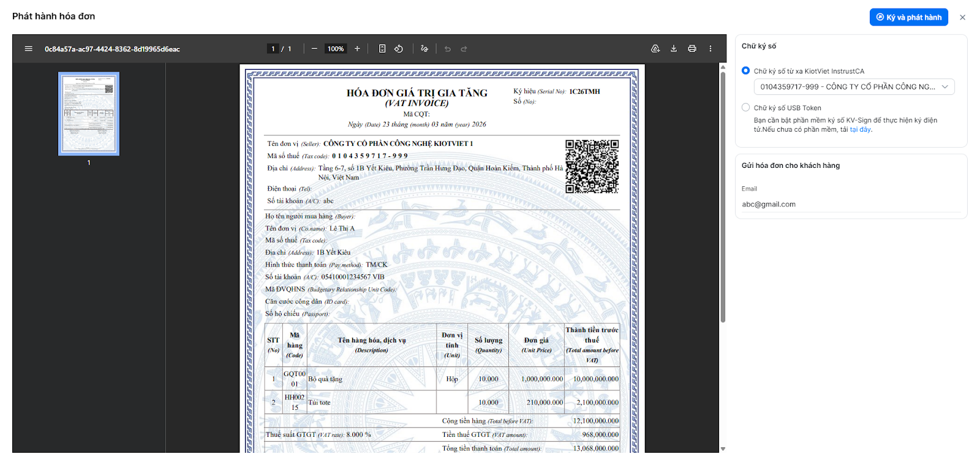Click the item code GQT0001
This screenshot has height=465, width=980.
(x=295, y=379)
